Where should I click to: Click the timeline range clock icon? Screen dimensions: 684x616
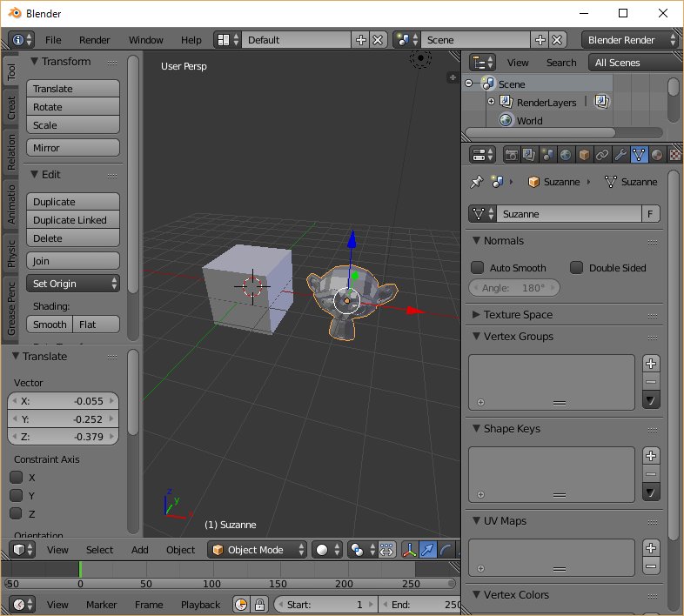coord(241,605)
